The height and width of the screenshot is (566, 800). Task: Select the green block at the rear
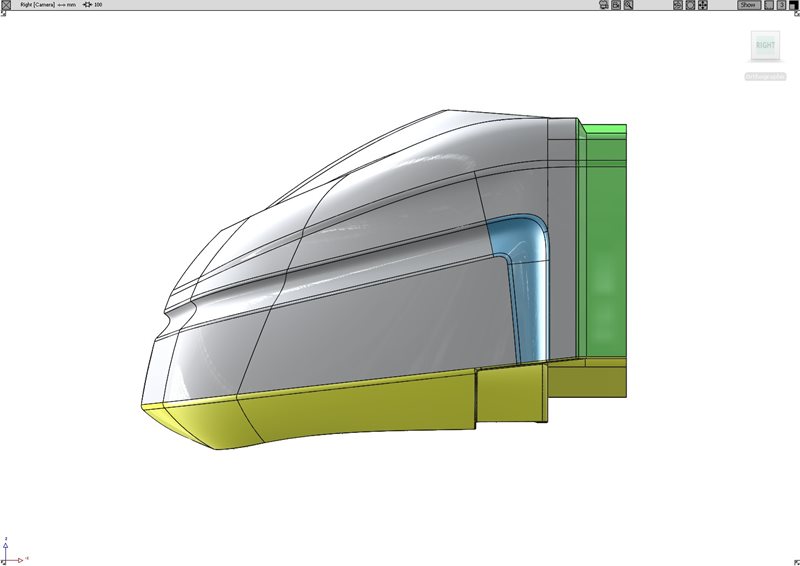point(604,240)
